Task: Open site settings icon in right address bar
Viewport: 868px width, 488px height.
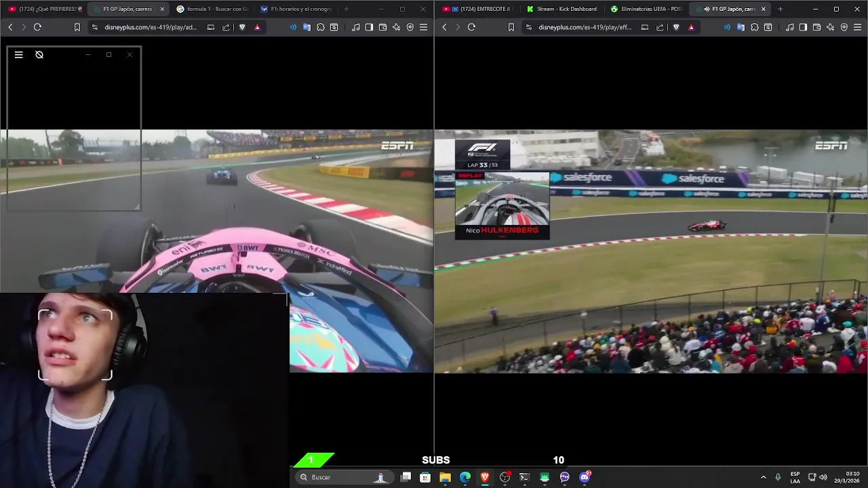Action: point(529,27)
